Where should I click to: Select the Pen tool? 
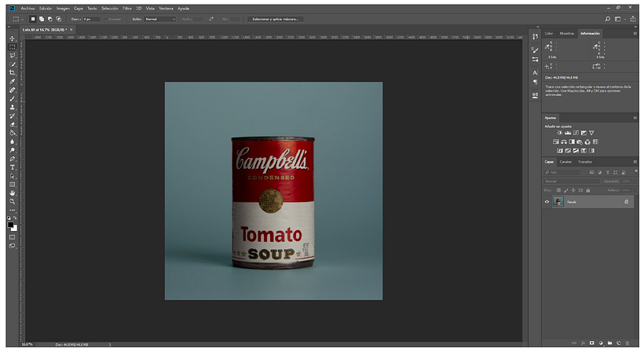[x=13, y=159]
